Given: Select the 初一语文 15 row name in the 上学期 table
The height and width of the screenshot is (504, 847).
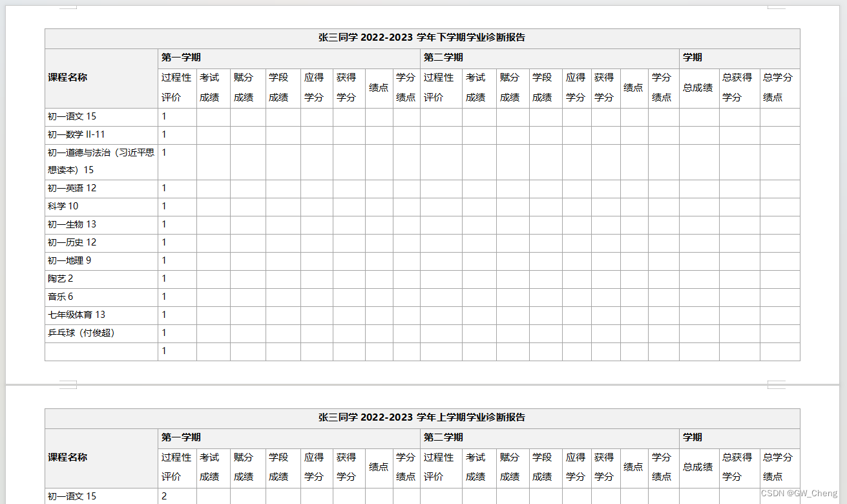Looking at the screenshot, I should (x=72, y=496).
